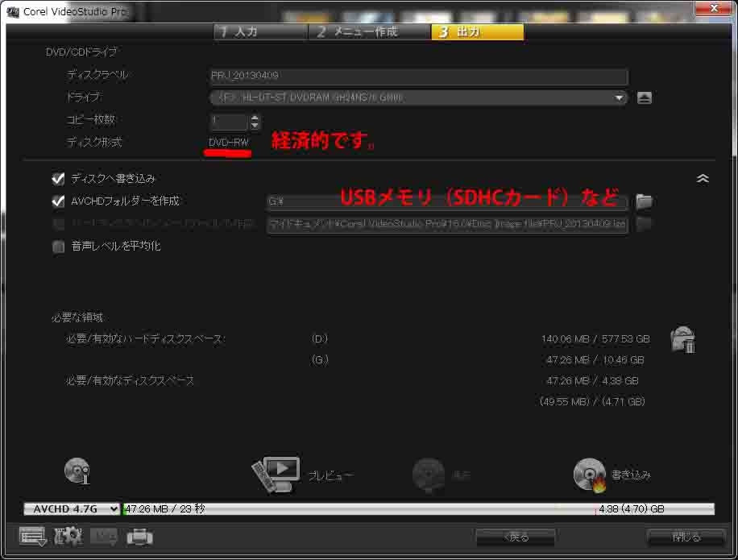Toggle ディスクへ書き込み checkbox
This screenshot has height=560, width=738.
click(x=58, y=178)
